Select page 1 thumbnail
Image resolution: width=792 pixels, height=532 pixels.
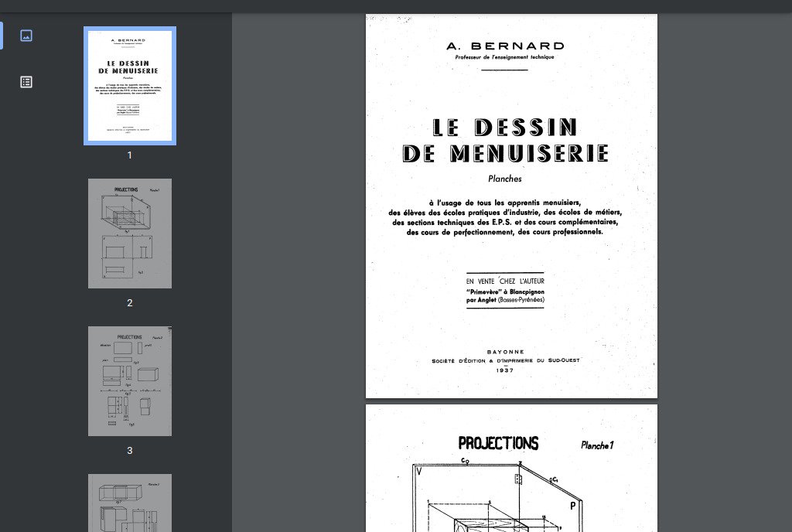click(130, 86)
